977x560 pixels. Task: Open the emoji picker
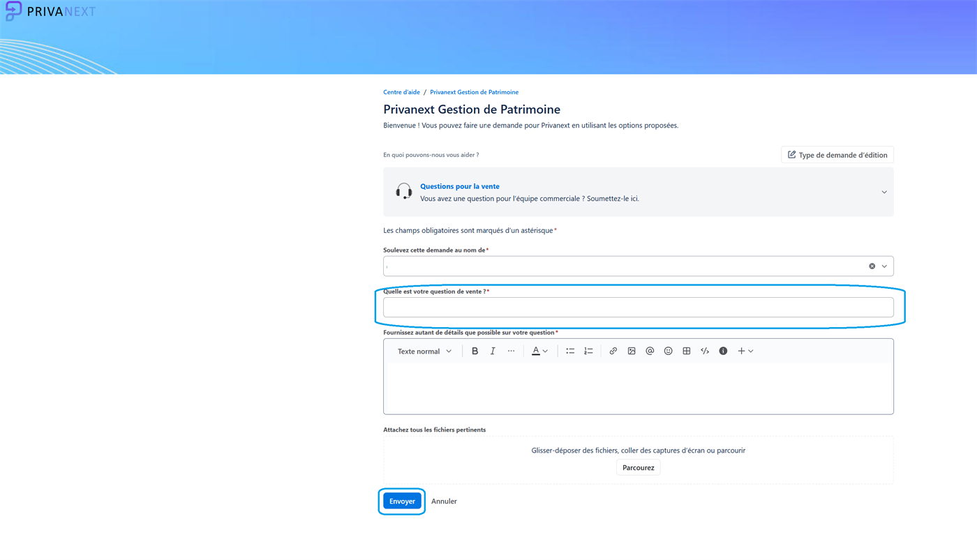[x=668, y=351]
